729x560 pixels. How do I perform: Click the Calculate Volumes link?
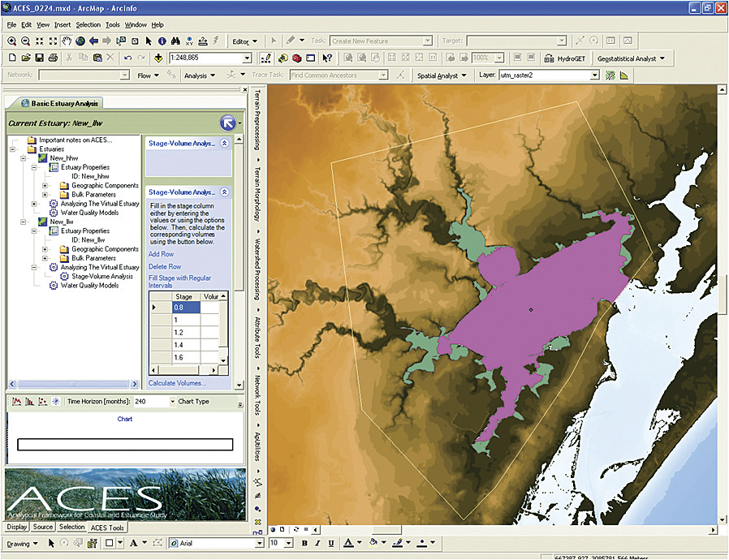pyautogui.click(x=177, y=383)
